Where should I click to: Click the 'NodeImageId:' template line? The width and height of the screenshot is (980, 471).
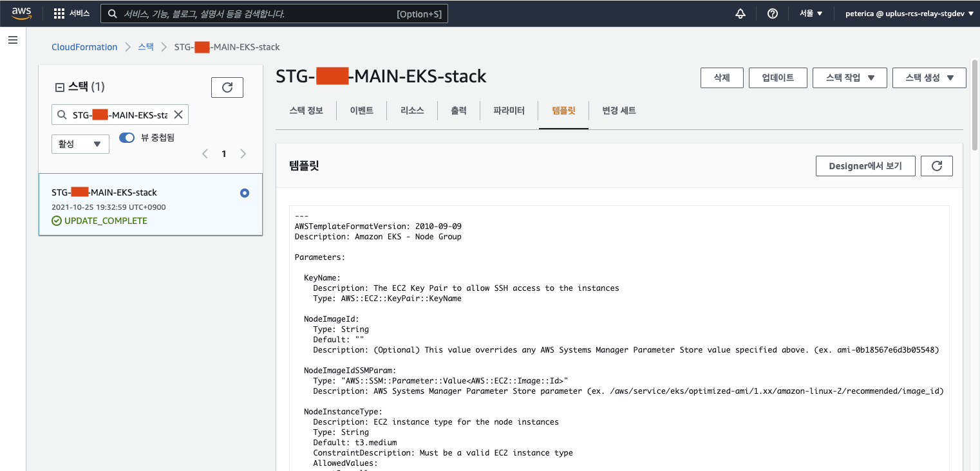pos(332,319)
